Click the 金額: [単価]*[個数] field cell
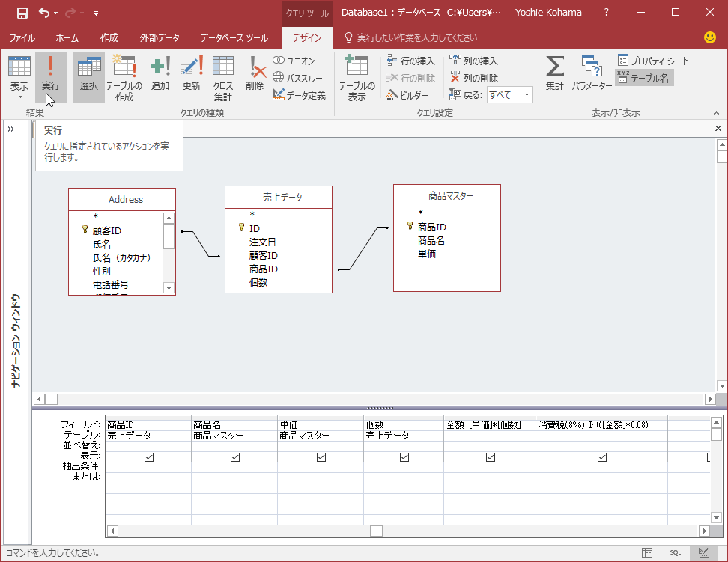The image size is (728, 562). [x=490, y=424]
